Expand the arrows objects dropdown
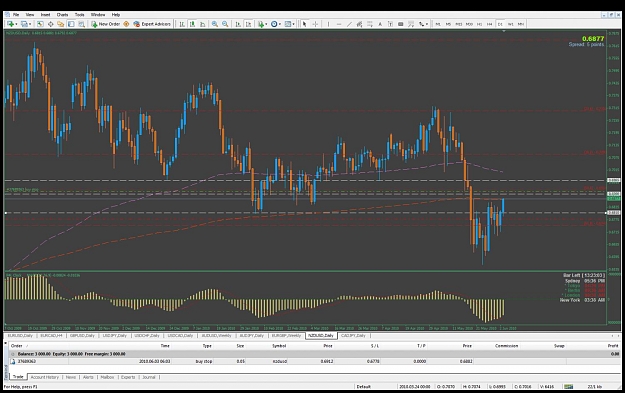Screen dimensions: 625x393 (427, 24)
